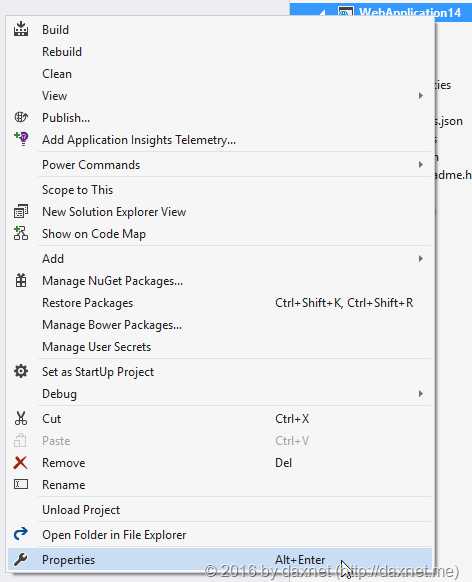This screenshot has width=472, height=582.
Task: Expand the View submenu arrow
Action: pyautogui.click(x=420, y=96)
